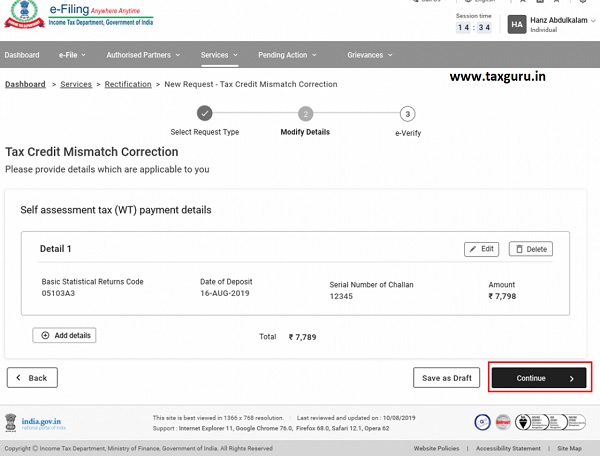600x456 pixels.
Task: Click the copyright notice text in footer
Action: tap(139, 448)
